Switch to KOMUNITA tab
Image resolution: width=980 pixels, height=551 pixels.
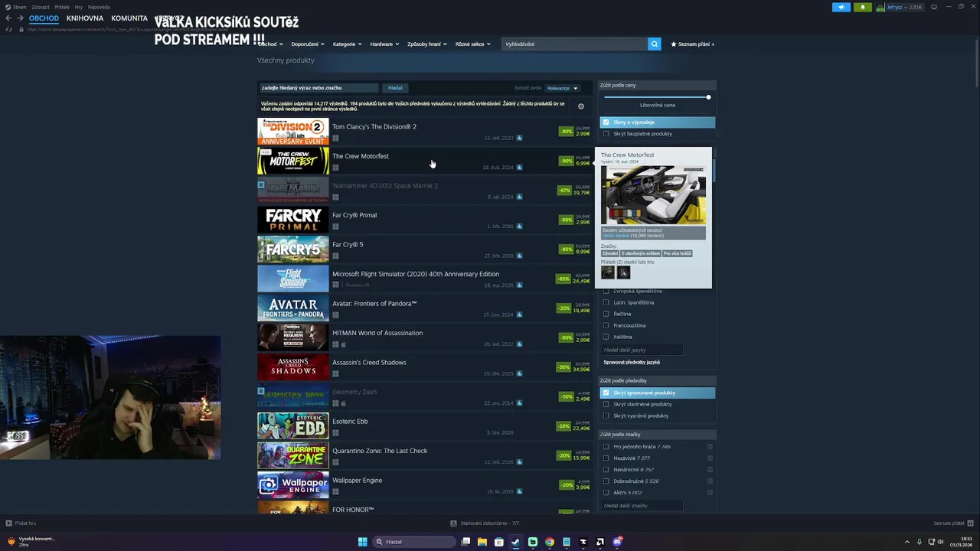coord(129,18)
